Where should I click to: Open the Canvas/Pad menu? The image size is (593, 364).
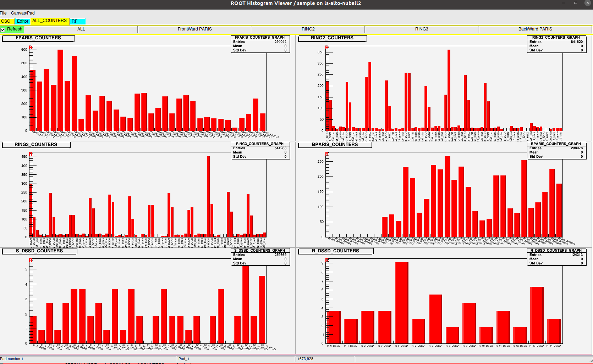pos(23,13)
